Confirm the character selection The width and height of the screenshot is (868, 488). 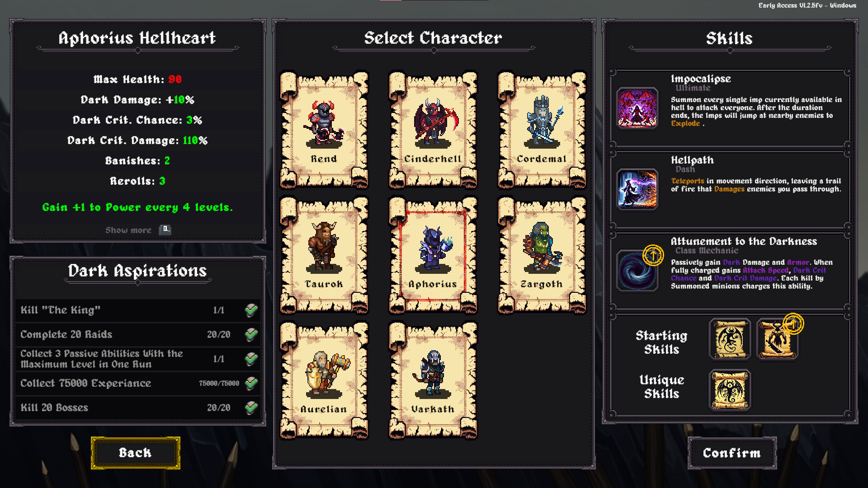click(x=732, y=453)
